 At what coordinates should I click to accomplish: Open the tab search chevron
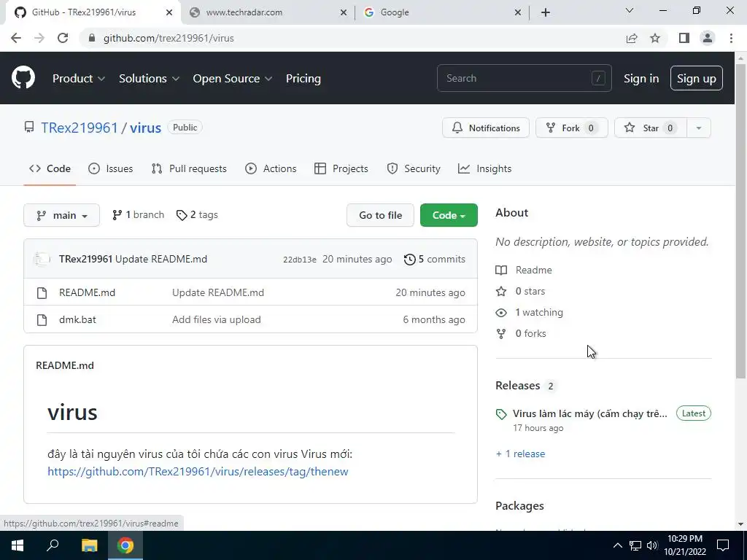pyautogui.click(x=630, y=10)
